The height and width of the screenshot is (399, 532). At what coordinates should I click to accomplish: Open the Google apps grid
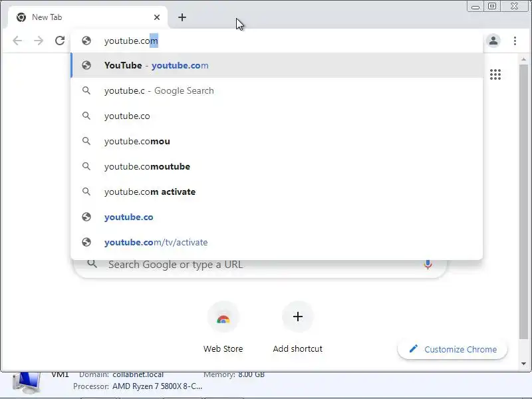pyautogui.click(x=495, y=74)
